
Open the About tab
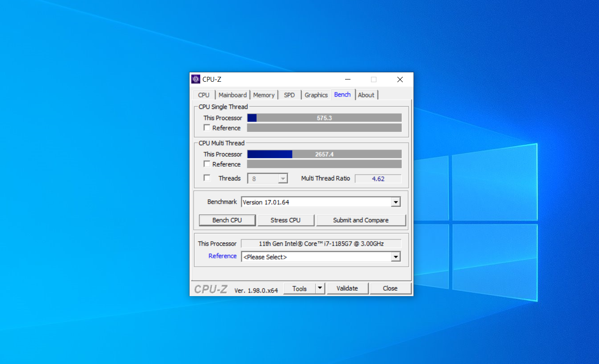click(x=366, y=95)
